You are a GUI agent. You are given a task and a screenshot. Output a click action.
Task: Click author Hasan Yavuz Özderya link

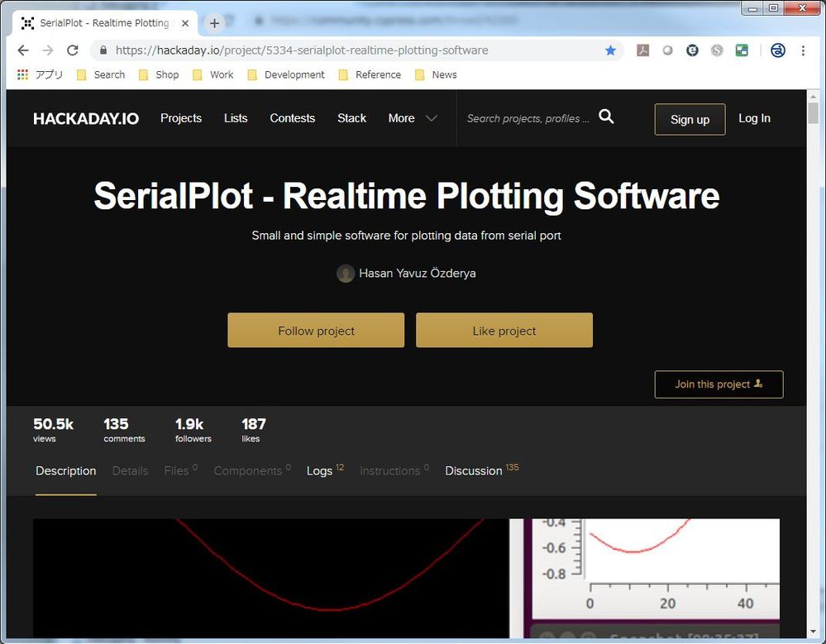click(417, 273)
